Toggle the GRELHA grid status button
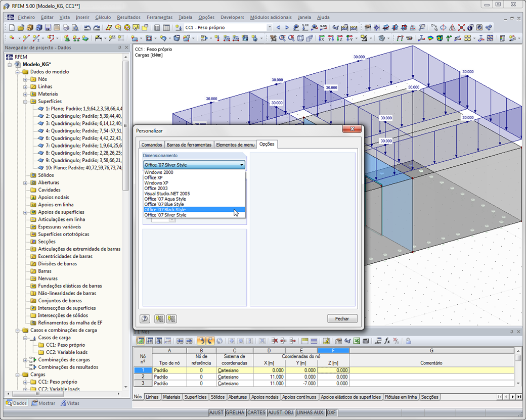526x420 pixels. coord(235,412)
